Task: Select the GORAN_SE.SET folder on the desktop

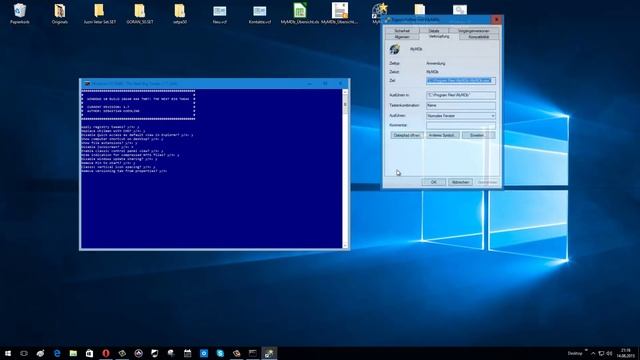Action: [140, 13]
